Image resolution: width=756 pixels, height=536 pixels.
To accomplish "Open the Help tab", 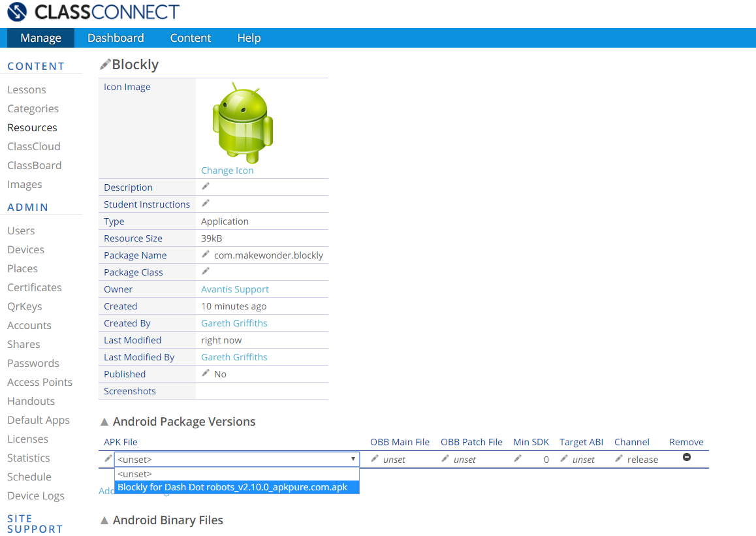I will pos(249,38).
